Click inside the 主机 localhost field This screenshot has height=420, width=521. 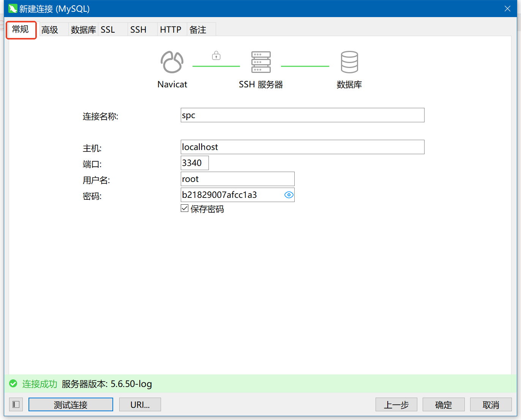point(302,147)
